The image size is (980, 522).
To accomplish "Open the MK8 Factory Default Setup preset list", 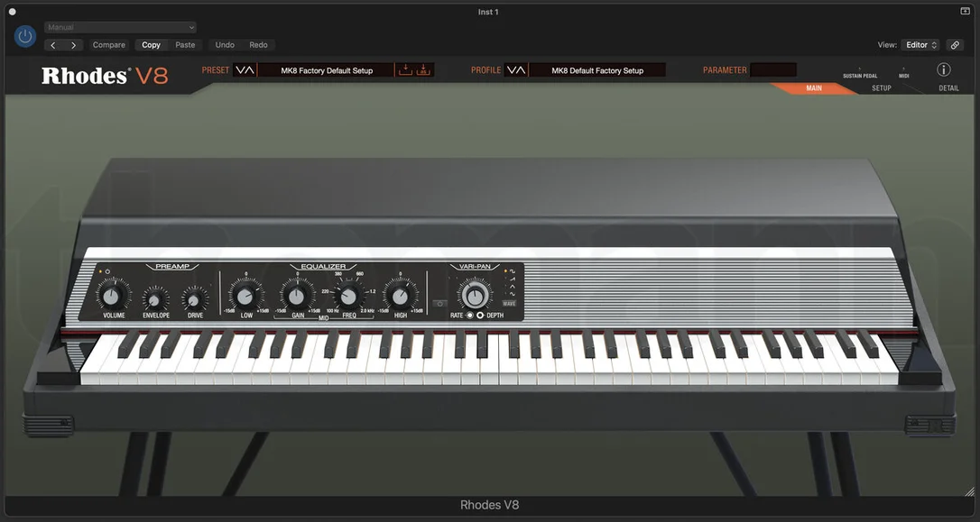I will click(327, 70).
